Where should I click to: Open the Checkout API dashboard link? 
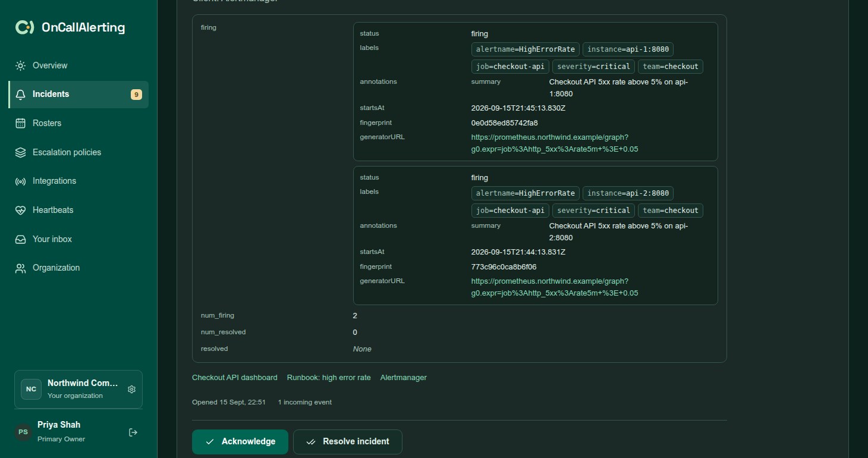click(235, 378)
